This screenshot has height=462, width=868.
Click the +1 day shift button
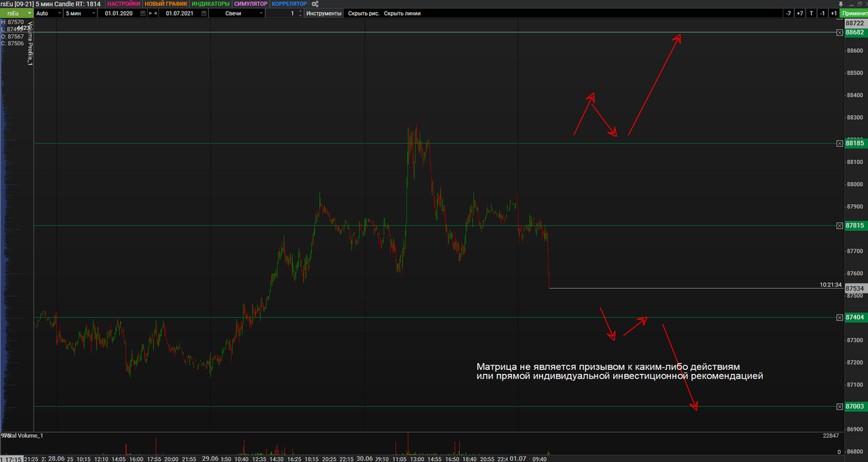pos(833,13)
